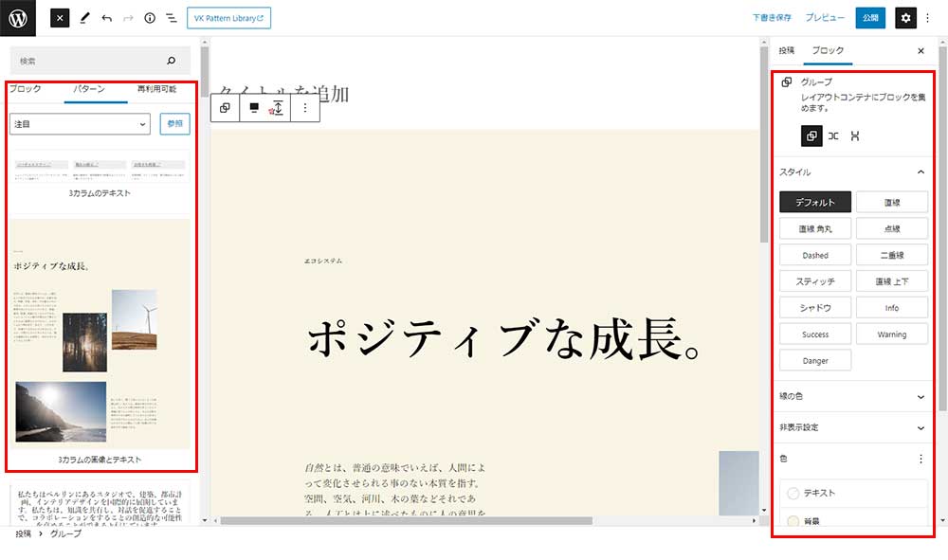Select the pencil Tools icon

(83, 18)
